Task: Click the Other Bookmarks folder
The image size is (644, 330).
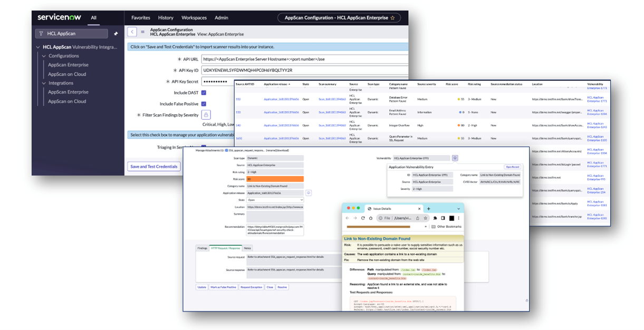Action: coord(446,227)
